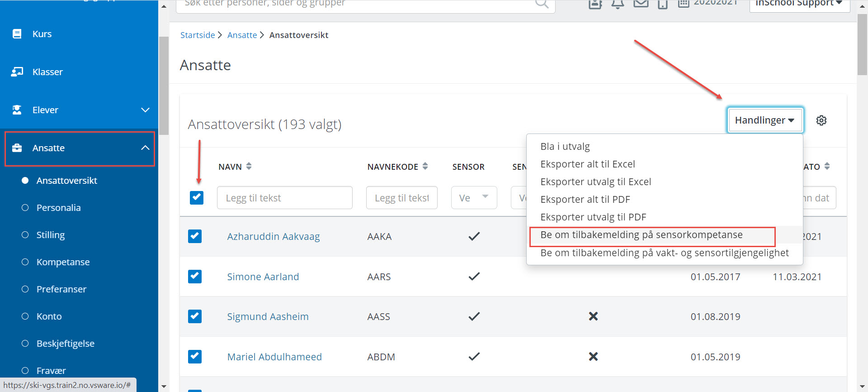Image resolution: width=868 pixels, height=392 pixels.
Task: Click the AAKA name code cell
Action: [x=379, y=236]
